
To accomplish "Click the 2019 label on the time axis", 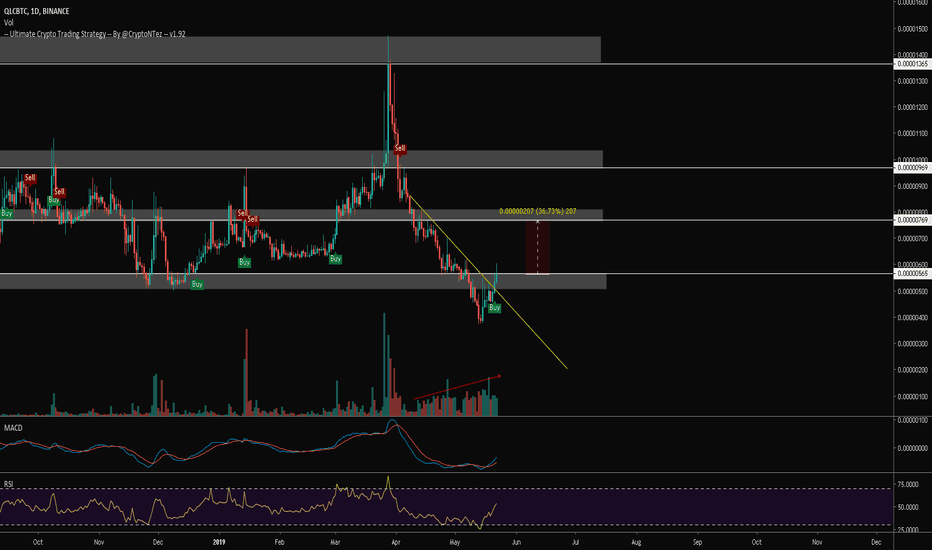I will (219, 542).
